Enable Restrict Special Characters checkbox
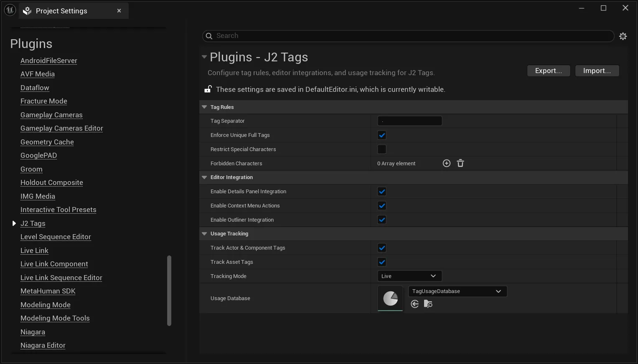Viewport: 638px width, 364px height. tap(382, 149)
